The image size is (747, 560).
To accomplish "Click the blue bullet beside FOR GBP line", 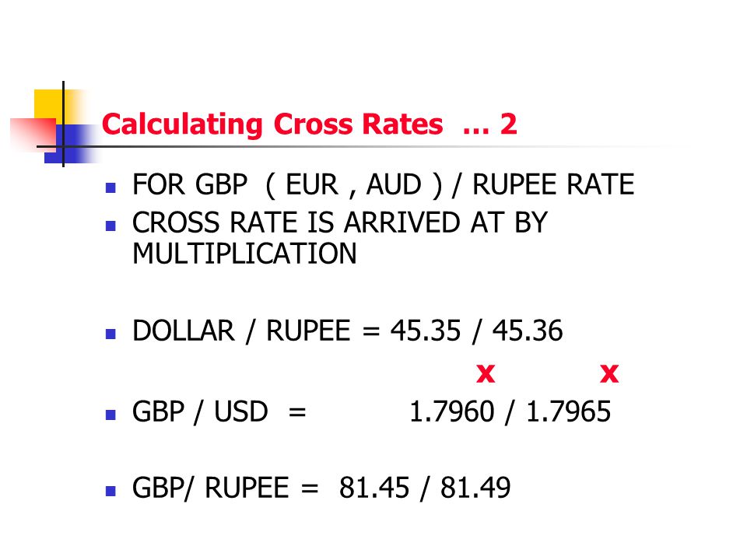I will point(110,187).
